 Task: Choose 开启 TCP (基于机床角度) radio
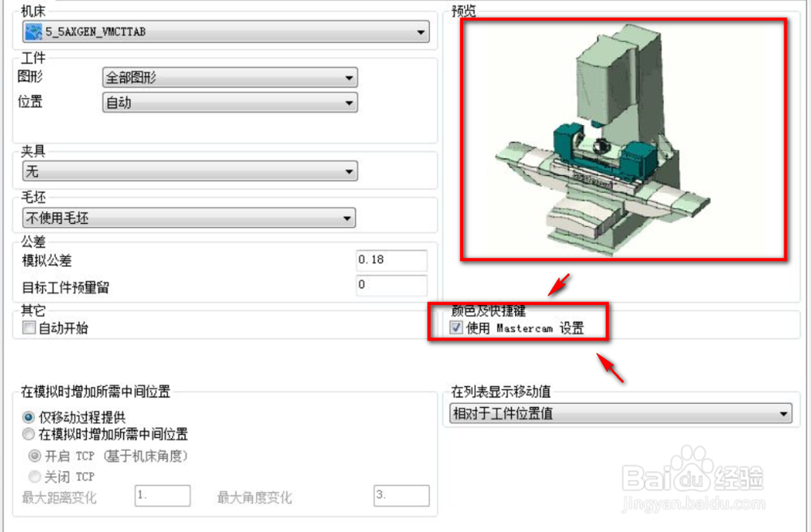(35, 456)
